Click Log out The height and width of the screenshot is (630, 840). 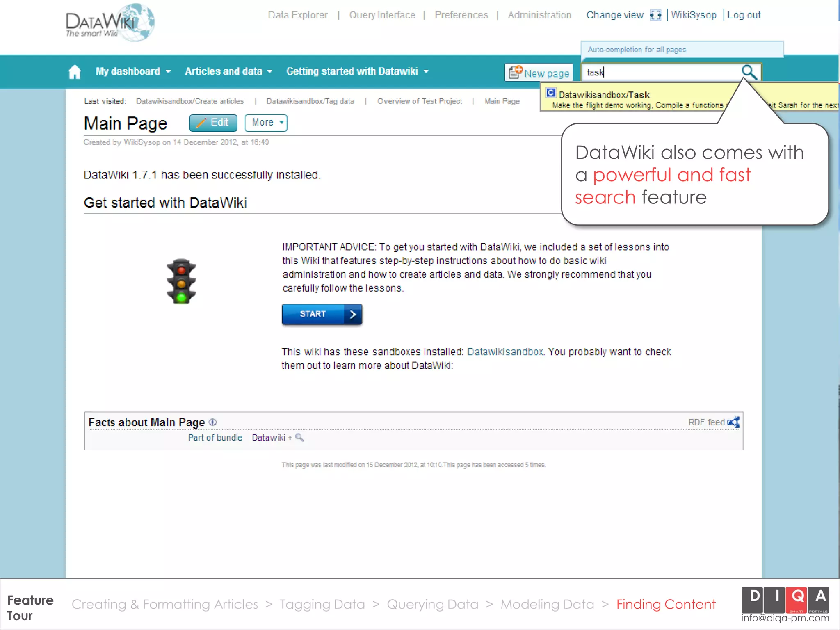(744, 15)
